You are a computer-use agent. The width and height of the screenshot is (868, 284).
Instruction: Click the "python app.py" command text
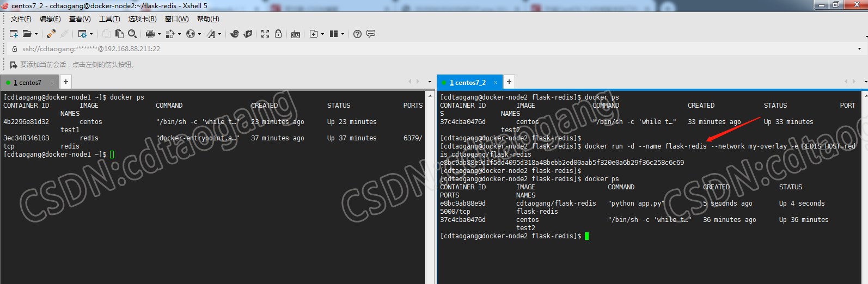(636, 203)
